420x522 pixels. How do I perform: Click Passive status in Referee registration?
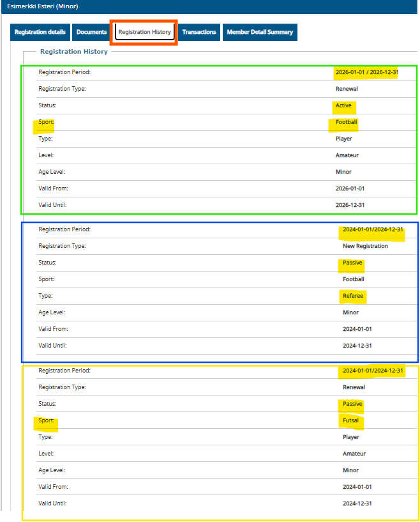click(352, 263)
